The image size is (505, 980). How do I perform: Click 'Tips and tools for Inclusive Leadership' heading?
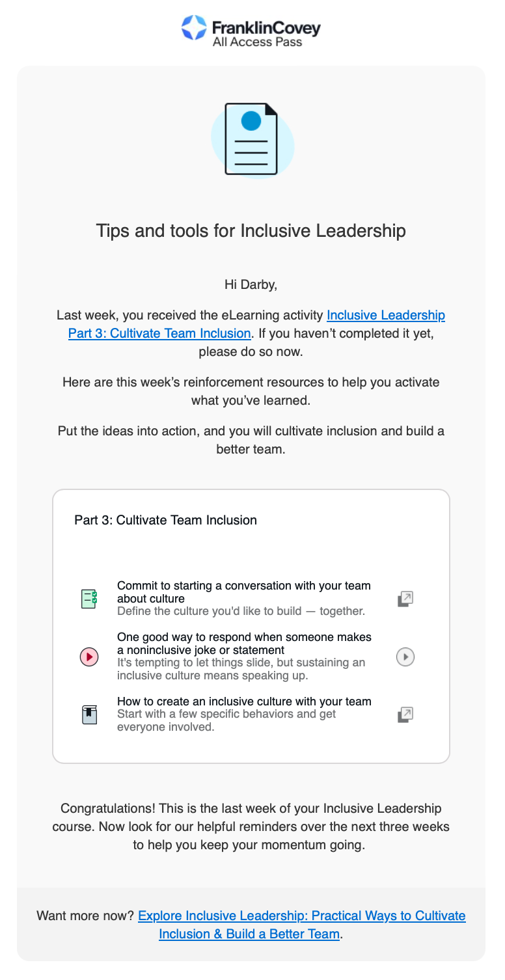click(x=251, y=230)
